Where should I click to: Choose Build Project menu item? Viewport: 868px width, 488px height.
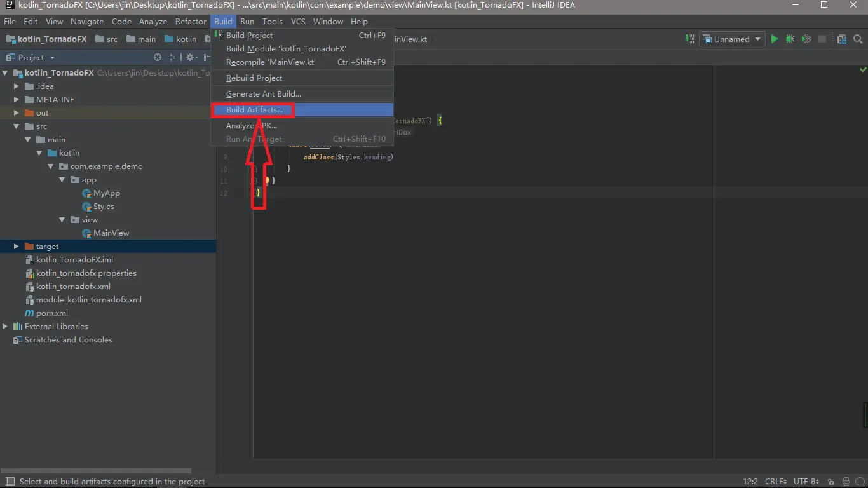coord(302,36)
